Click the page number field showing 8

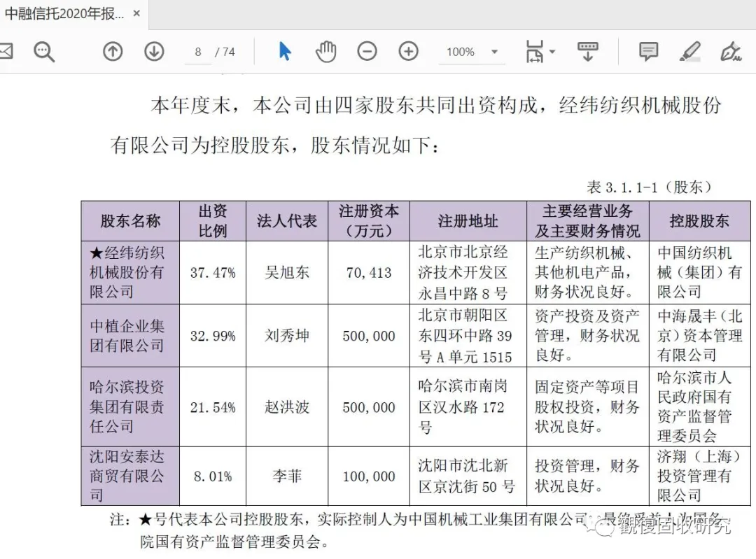pyautogui.click(x=197, y=52)
